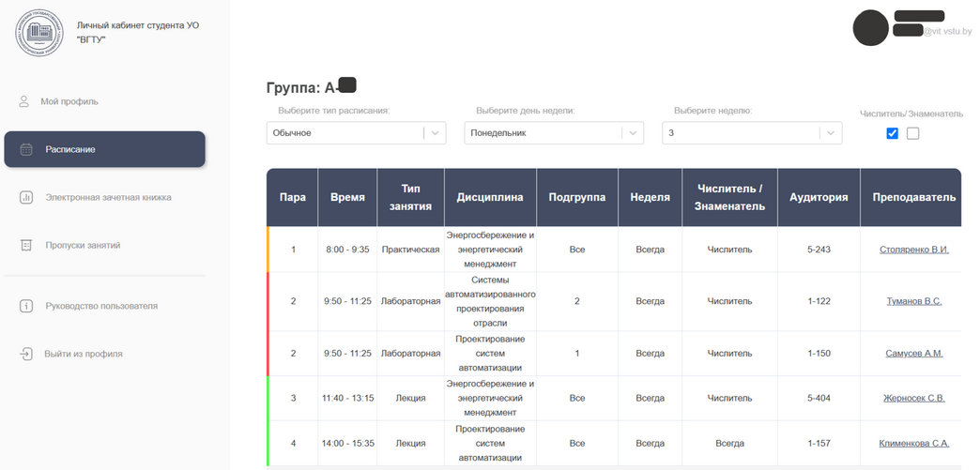This screenshot has width=980, height=470.
Task: Click teacher link Клименкова С.А.
Action: coord(913,443)
